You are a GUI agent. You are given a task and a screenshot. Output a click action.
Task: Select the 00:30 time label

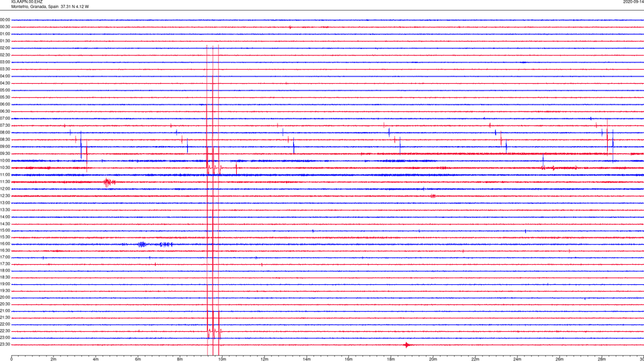click(x=5, y=27)
